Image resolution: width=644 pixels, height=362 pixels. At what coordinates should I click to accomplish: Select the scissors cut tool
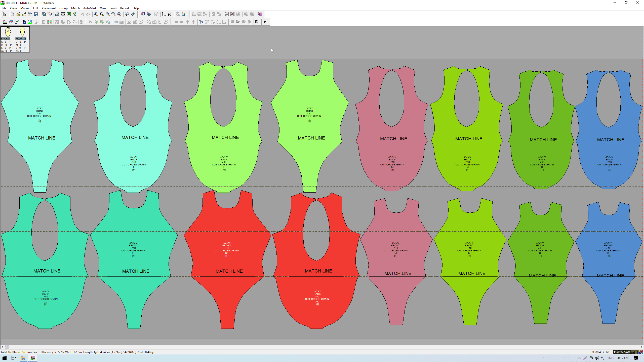pos(170,14)
